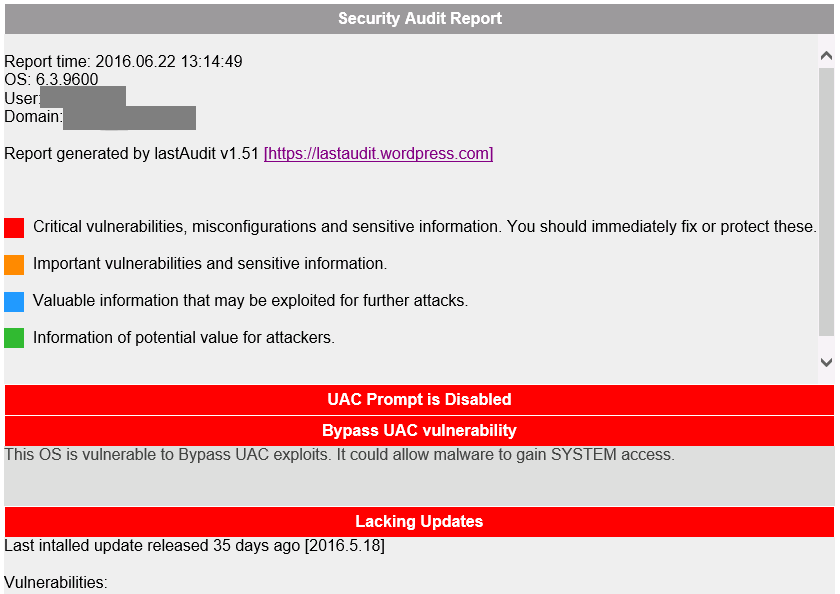Image resolution: width=840 pixels, height=594 pixels.
Task: Click the Security Audit Report title bar
Action: click(419, 19)
